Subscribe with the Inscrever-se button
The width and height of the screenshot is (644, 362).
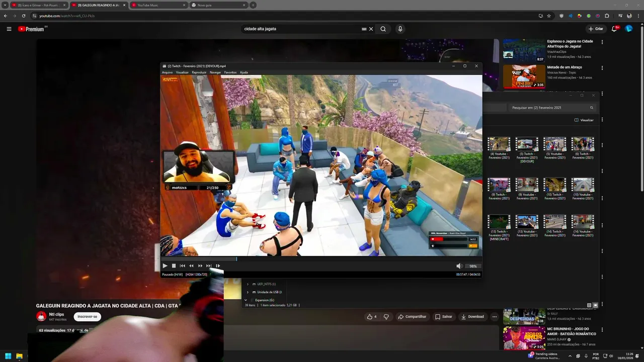coord(87,317)
